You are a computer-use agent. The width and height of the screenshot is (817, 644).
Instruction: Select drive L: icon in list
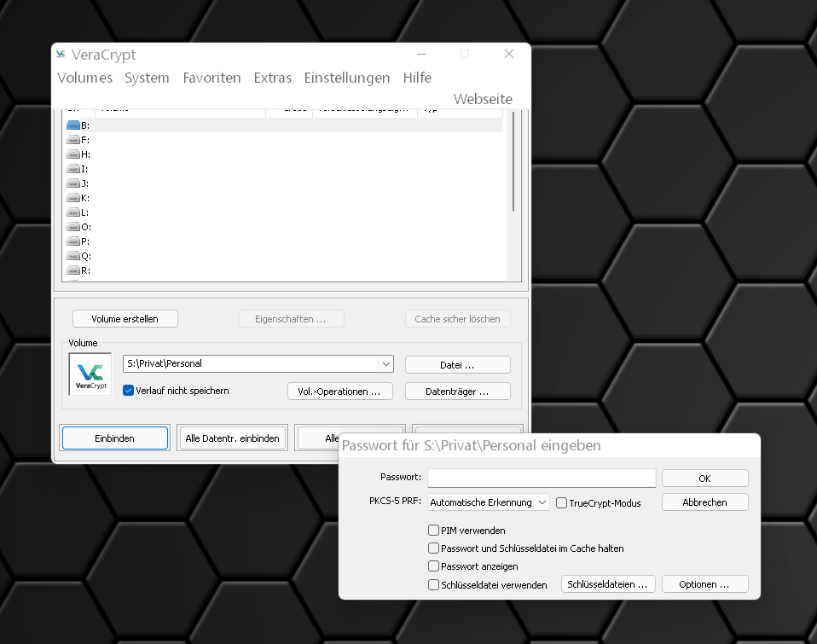click(73, 212)
